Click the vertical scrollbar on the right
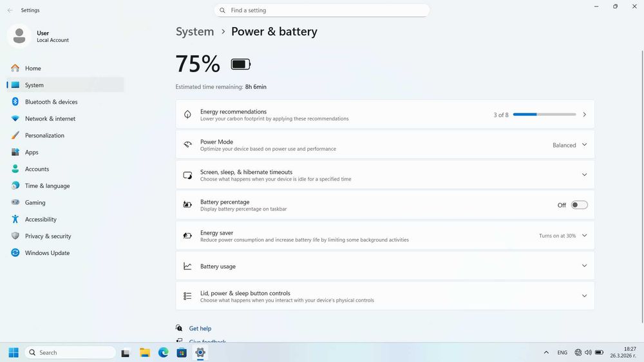 tap(642, 187)
